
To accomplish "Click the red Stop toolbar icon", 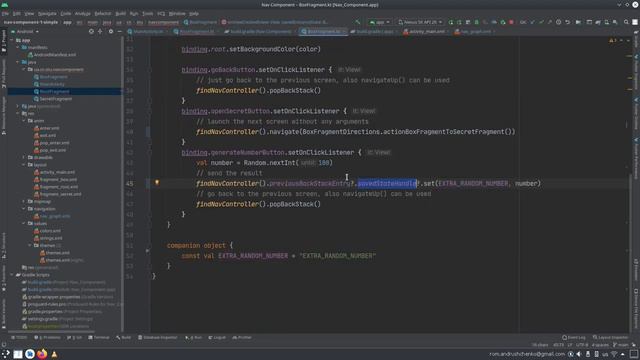I will point(511,22).
